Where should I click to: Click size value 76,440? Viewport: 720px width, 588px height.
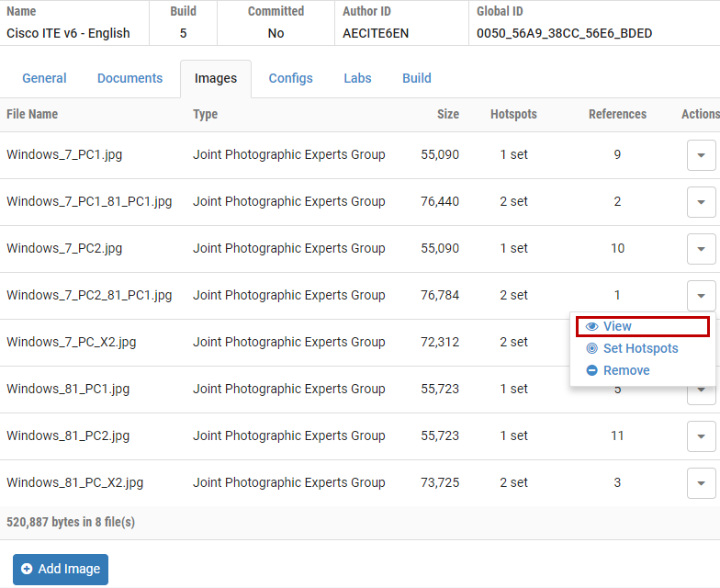point(440,202)
